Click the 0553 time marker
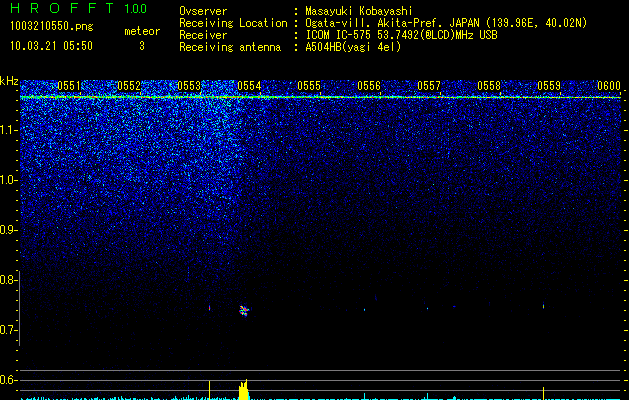This screenshot has width=629, height=400. point(189,86)
